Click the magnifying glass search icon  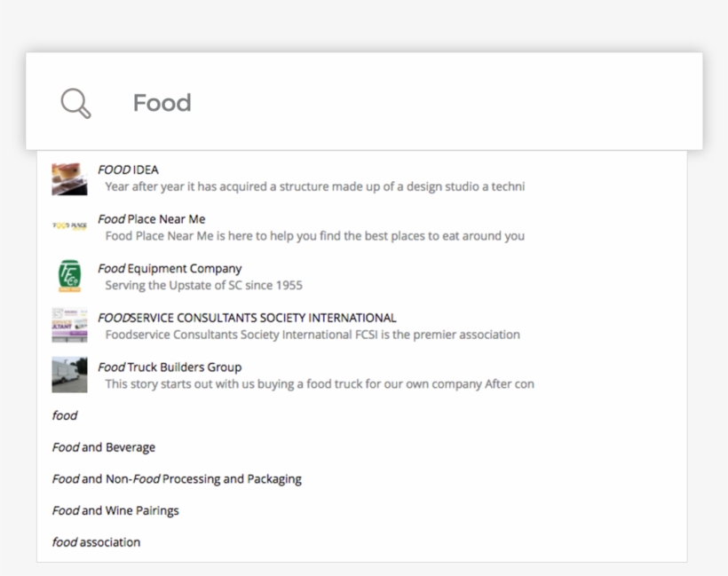(x=75, y=103)
